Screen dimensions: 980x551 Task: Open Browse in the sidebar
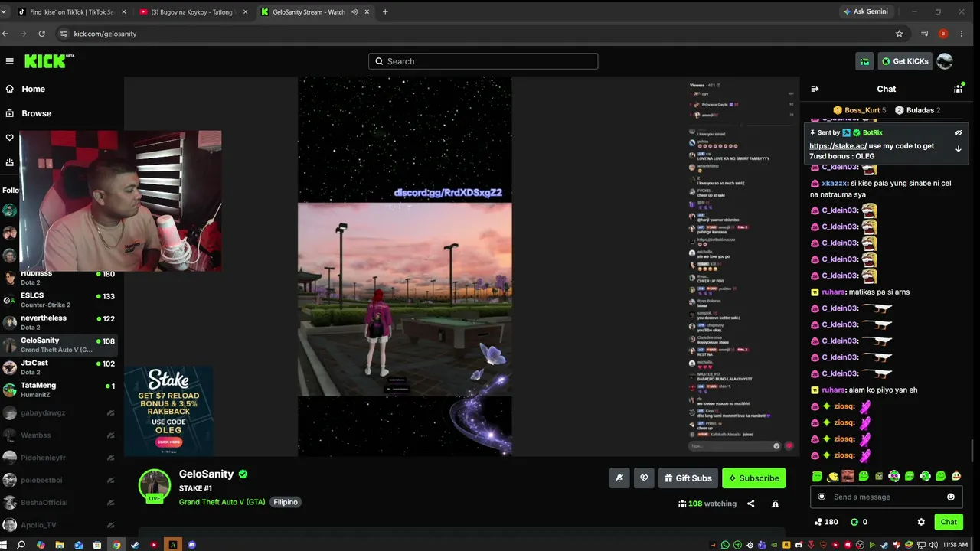(36, 113)
